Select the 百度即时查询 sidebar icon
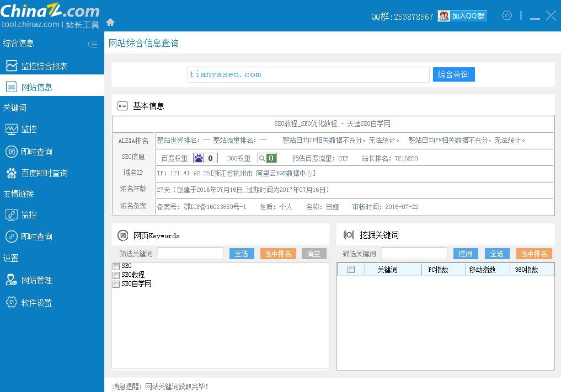The image size is (561, 392). (x=12, y=174)
